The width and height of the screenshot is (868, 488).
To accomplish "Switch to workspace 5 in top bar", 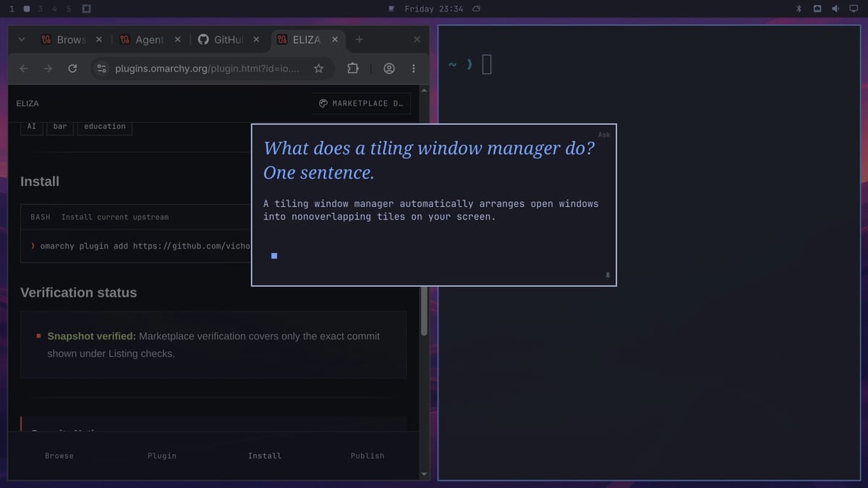I will click(69, 9).
